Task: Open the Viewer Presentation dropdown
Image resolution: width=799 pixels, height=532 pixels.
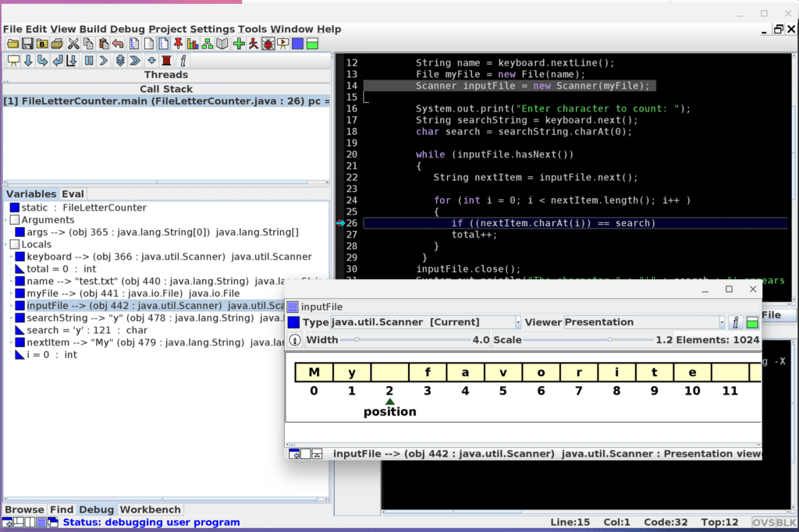Action: 722,322
